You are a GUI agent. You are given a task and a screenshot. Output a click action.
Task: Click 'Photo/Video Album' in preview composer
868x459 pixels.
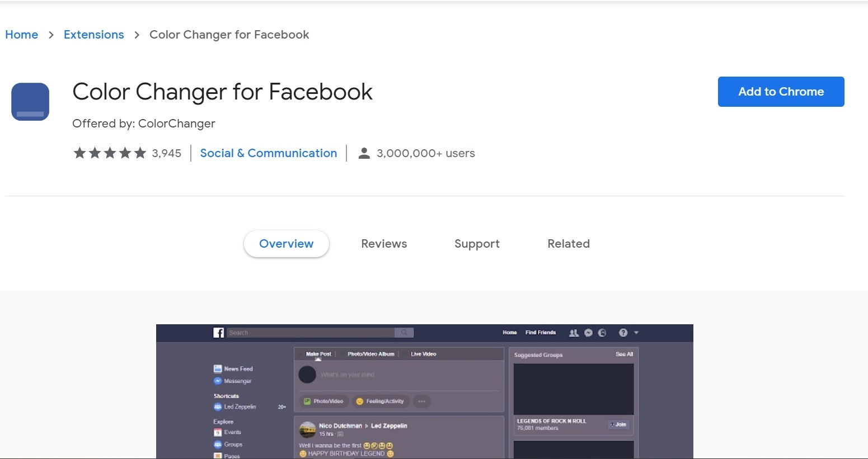click(x=371, y=354)
